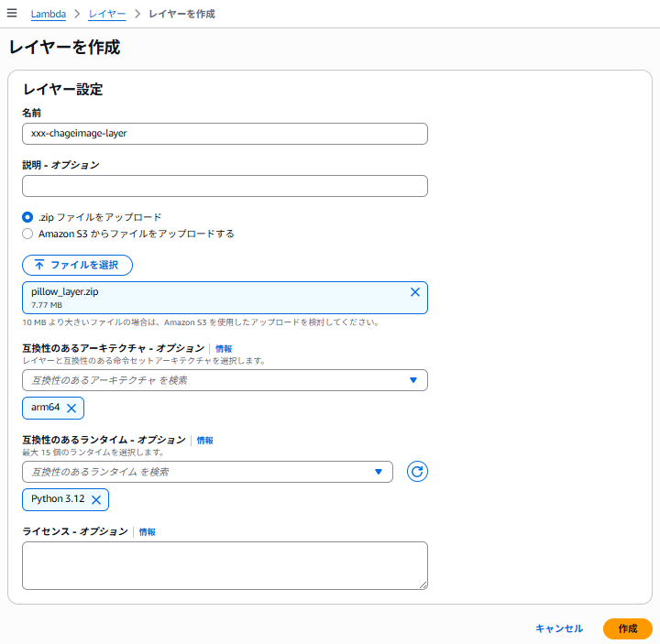Click the ファイルを選択 upload button
Viewport: 660px width, 644px height.
tap(77, 265)
